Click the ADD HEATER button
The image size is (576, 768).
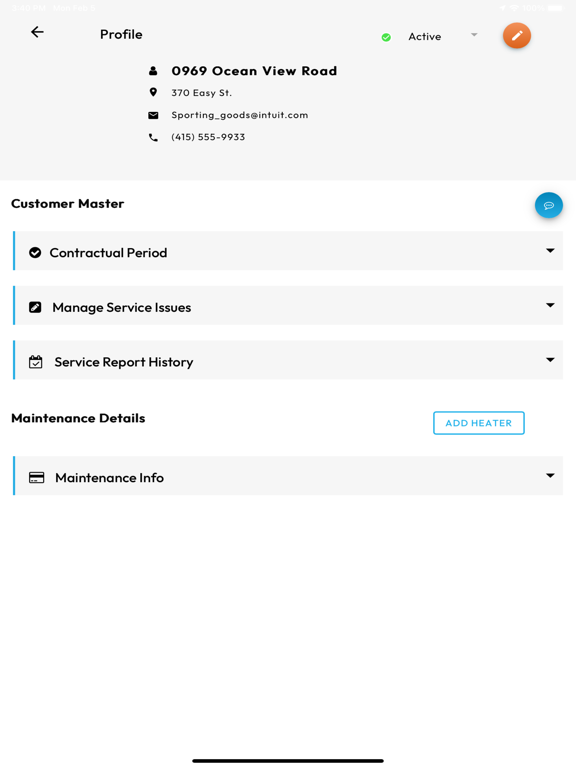(x=479, y=423)
